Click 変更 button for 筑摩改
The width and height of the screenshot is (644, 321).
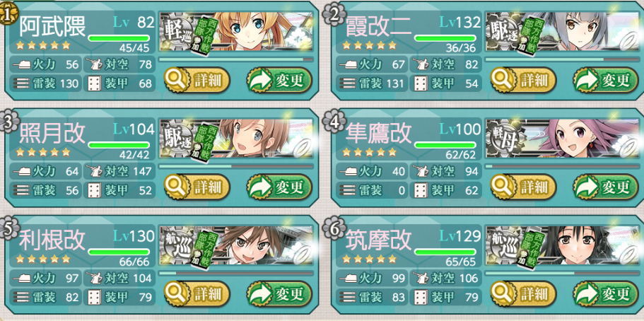click(605, 294)
